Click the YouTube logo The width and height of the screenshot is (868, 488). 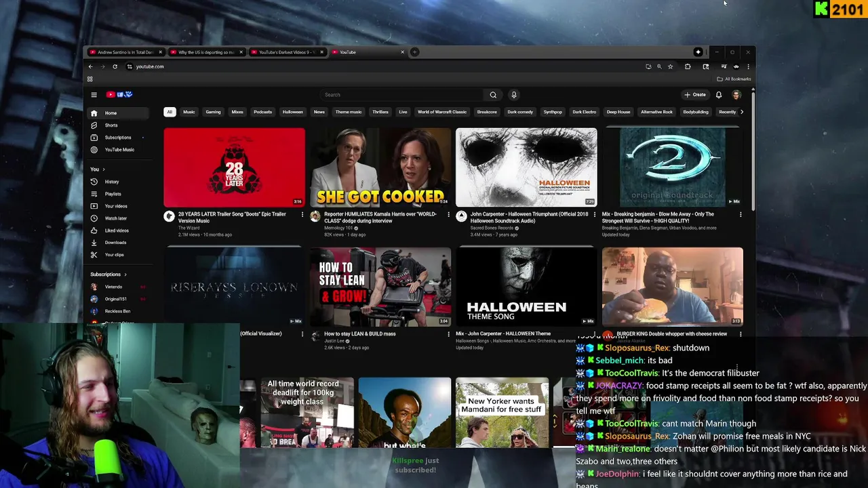[119, 95]
